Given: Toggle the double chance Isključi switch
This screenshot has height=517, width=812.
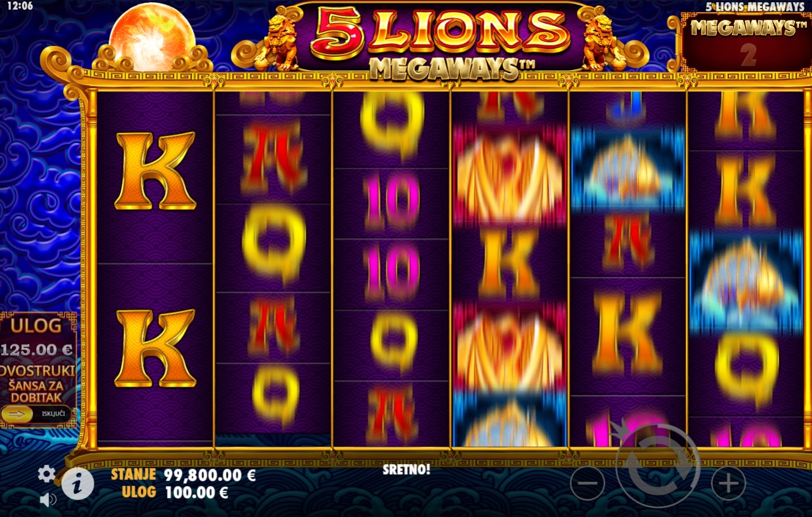Looking at the screenshot, I should (36, 414).
